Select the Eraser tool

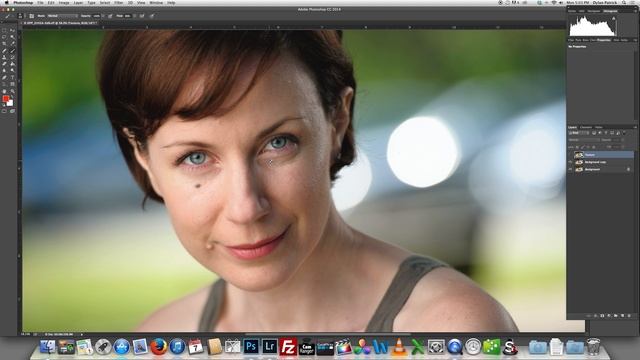coord(4,64)
